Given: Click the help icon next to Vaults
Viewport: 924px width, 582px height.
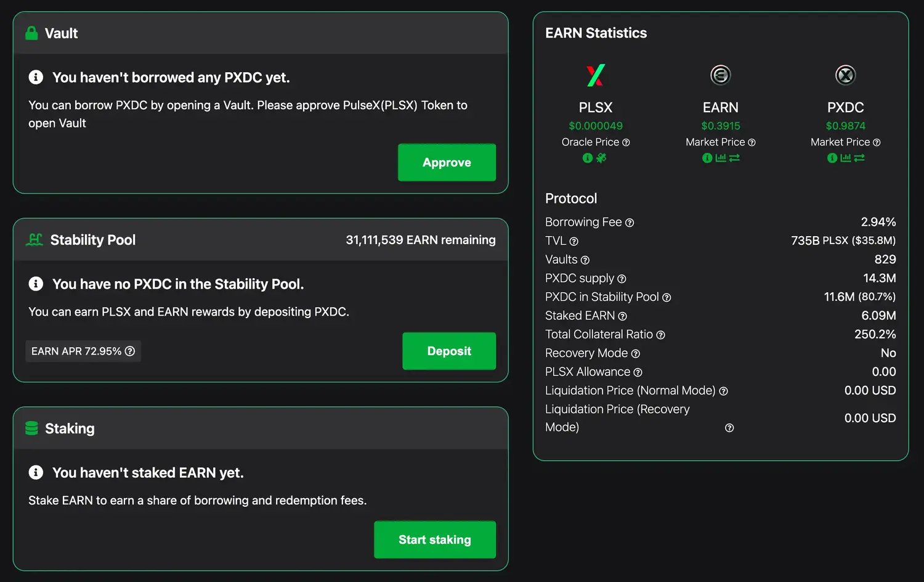Looking at the screenshot, I should pos(585,260).
